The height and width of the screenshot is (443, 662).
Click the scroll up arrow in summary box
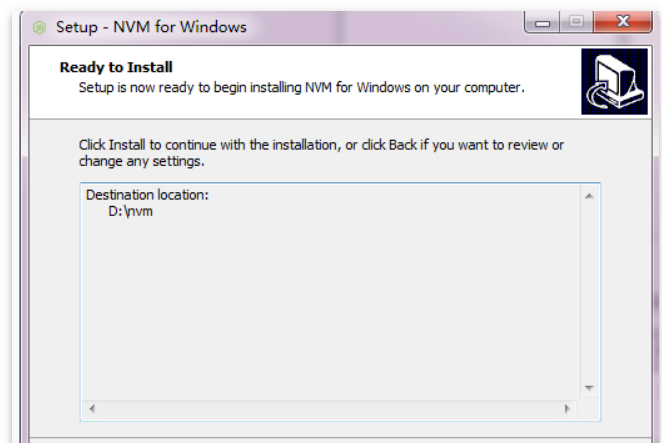(x=589, y=196)
